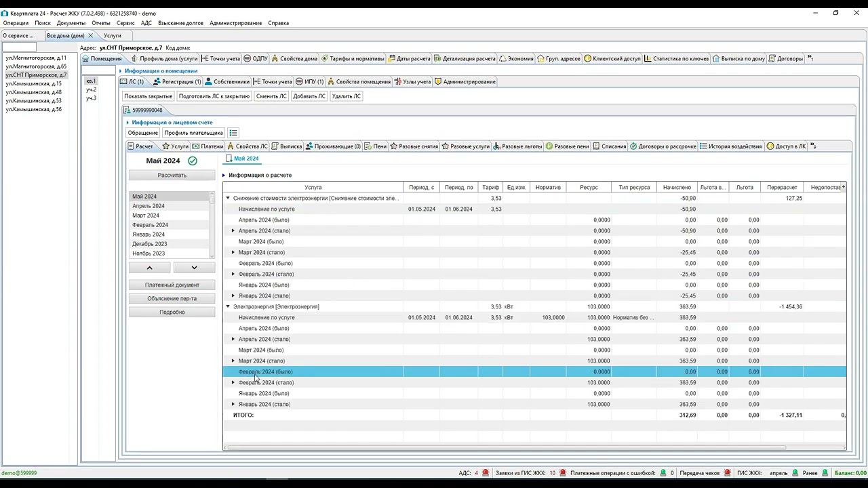868x488 pixels.
Task: Collapse the Электроэнергия [Электроэнергия] service row
Action: pyautogui.click(x=228, y=306)
